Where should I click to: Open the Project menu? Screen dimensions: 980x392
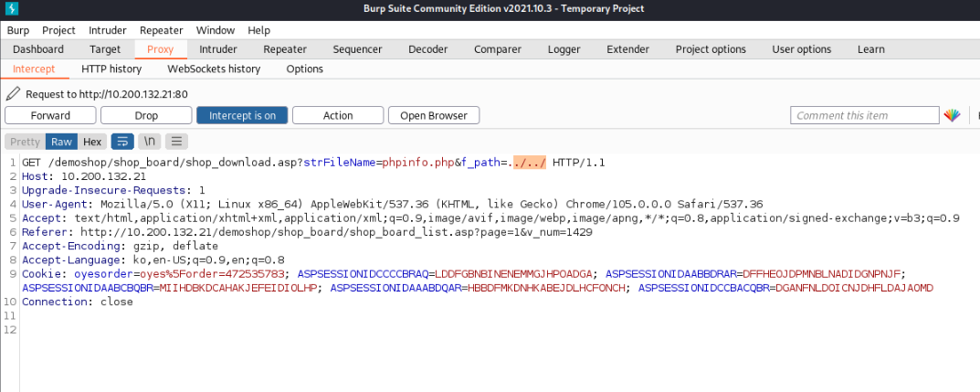(58, 30)
